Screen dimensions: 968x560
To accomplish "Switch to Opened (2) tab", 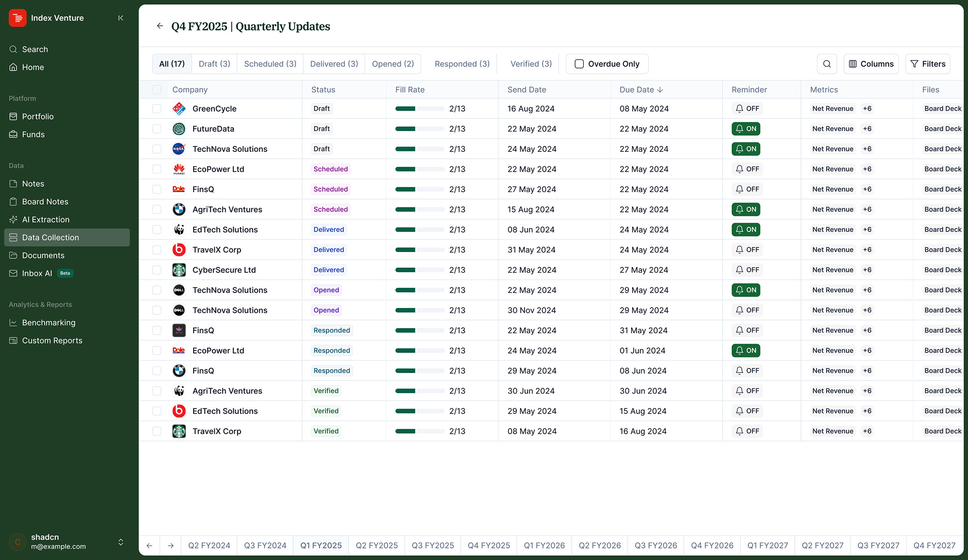I will (x=393, y=64).
